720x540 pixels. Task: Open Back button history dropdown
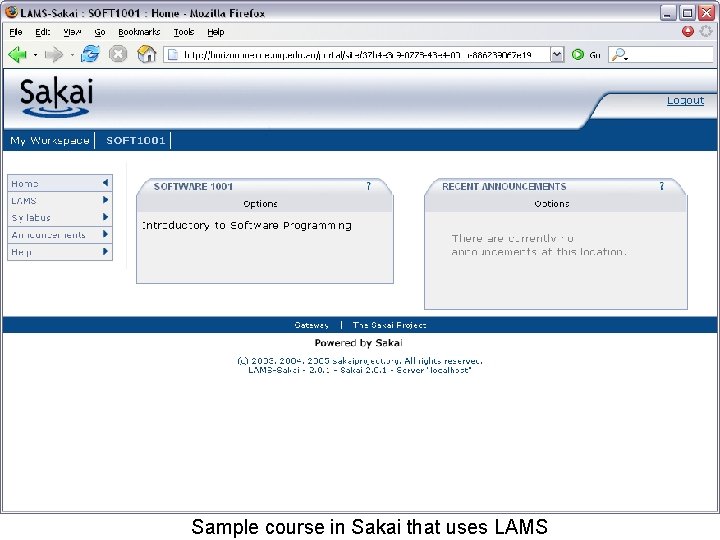35,55
